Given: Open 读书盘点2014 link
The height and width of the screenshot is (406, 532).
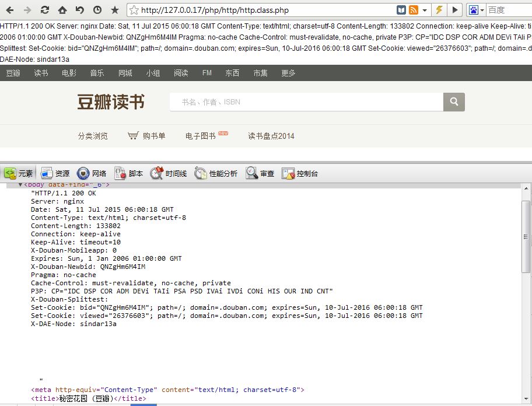Looking at the screenshot, I should (x=271, y=136).
